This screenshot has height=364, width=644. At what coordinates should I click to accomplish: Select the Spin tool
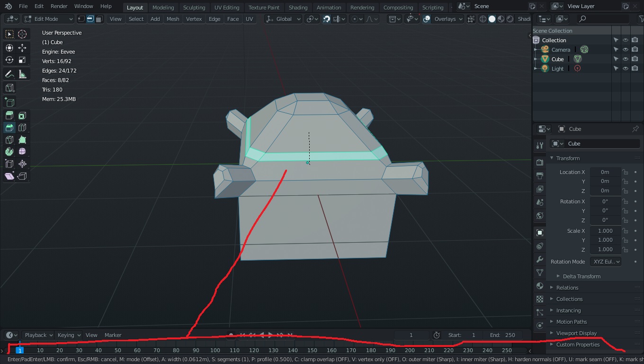(9, 152)
